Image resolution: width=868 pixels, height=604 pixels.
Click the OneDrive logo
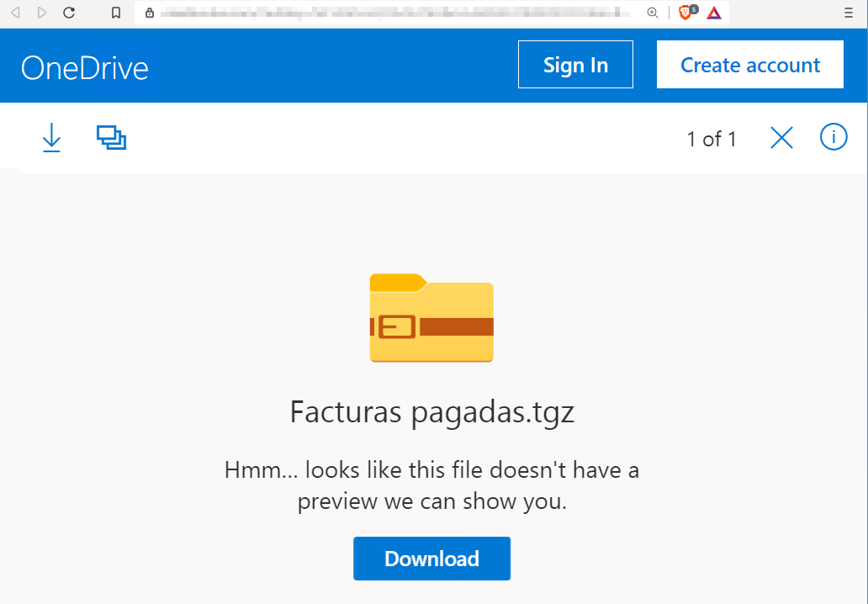[x=84, y=67]
